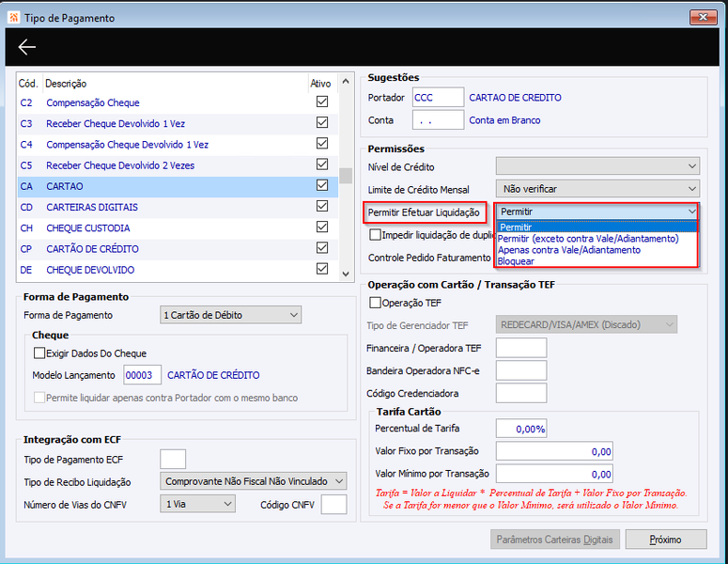Image resolution: width=728 pixels, height=564 pixels.
Task: Open the Forma de Pagamento dropdown
Action: click(230, 315)
